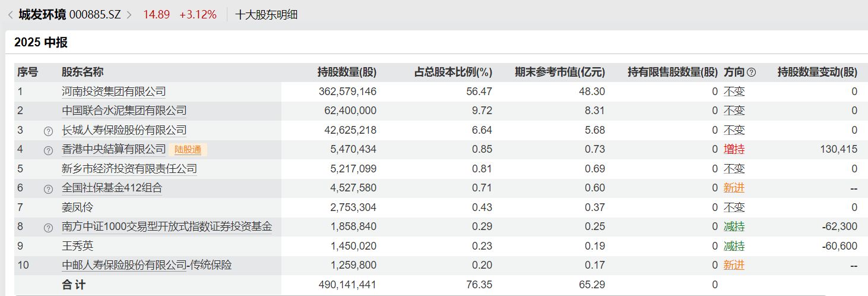
Task: Click the 增持 direction label
Action: point(734,149)
